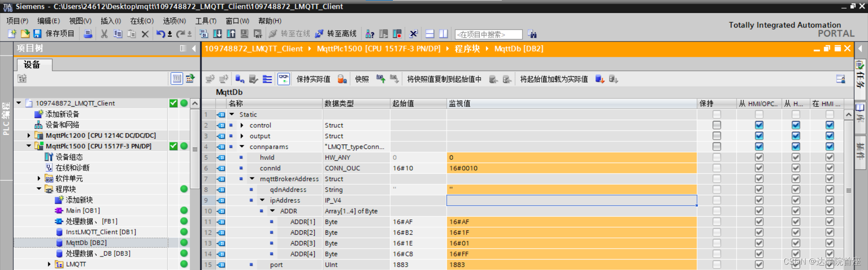Screen dimensions: 868x270
Task: Click 快照 snapshot button
Action: pos(362,79)
